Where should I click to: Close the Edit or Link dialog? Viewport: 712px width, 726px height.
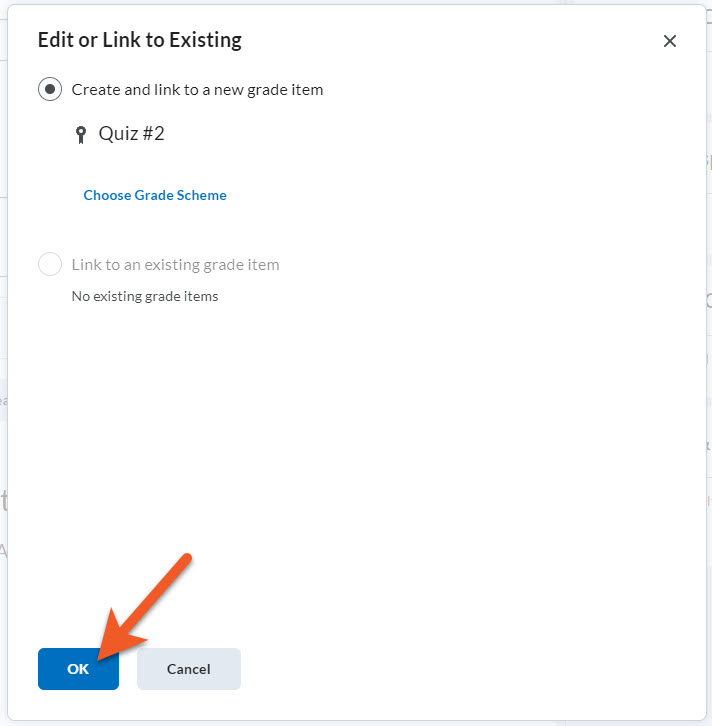point(669,41)
